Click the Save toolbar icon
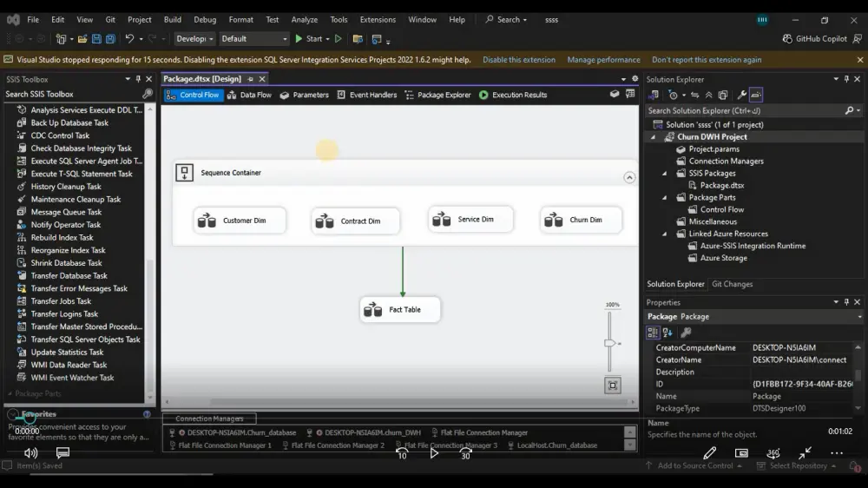 coord(96,39)
